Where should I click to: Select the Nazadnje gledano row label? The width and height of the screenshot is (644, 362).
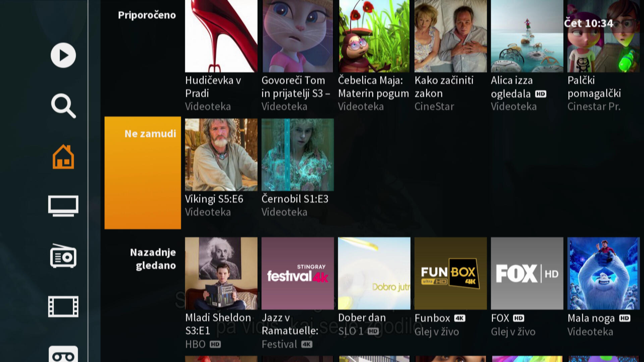[153, 259]
